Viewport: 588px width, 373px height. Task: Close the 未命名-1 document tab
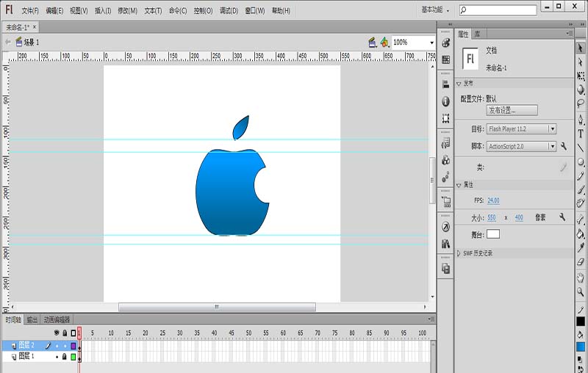[x=35, y=27]
